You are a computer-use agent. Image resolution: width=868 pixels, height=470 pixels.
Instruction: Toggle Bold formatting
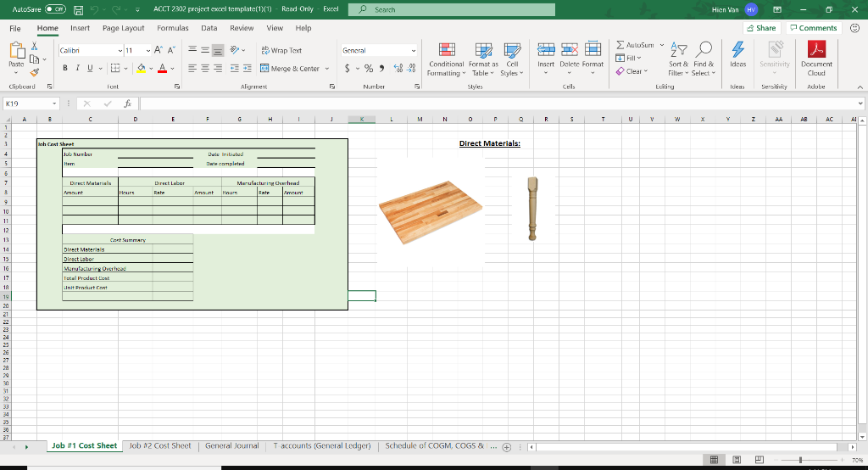point(65,68)
